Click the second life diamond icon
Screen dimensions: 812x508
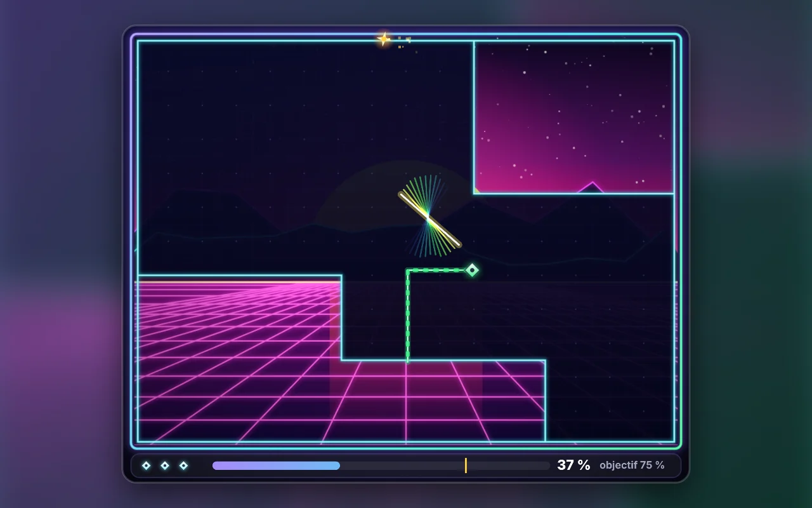pos(165,465)
